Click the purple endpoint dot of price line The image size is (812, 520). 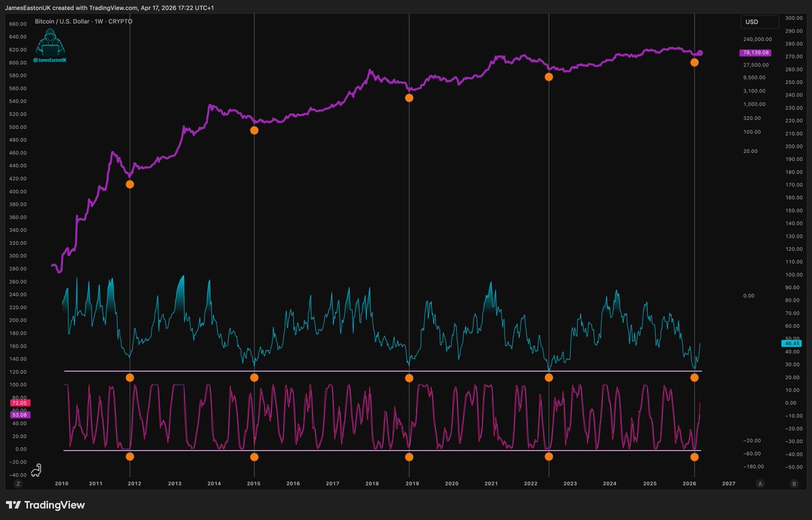pyautogui.click(x=700, y=53)
